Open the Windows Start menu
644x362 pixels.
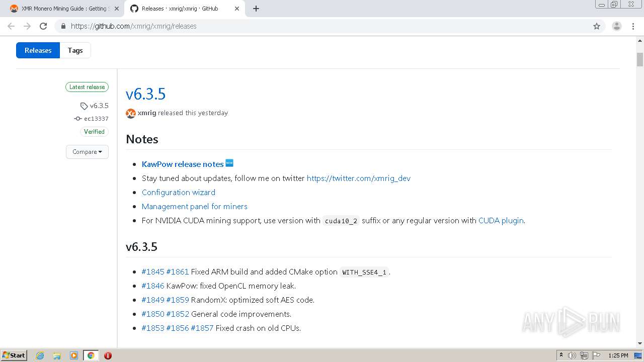pyautogui.click(x=14, y=355)
